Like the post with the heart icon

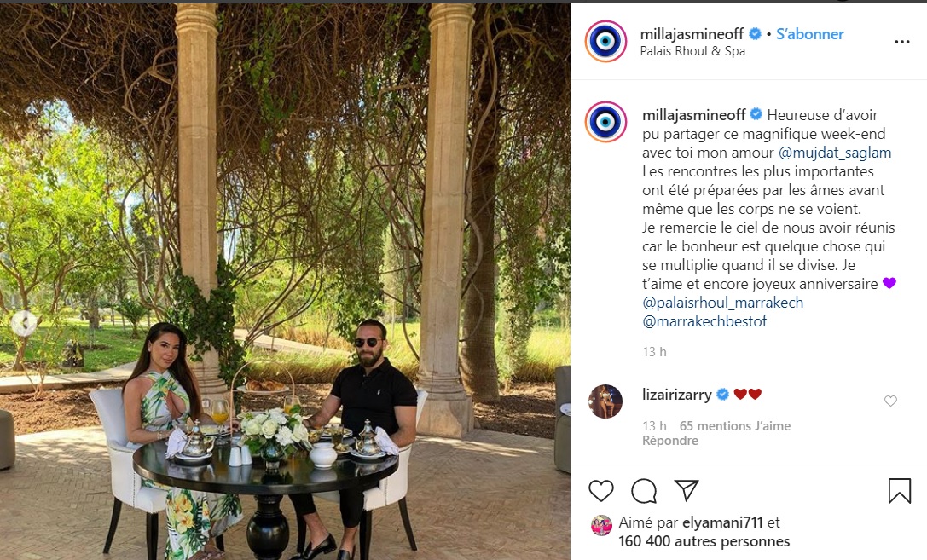click(x=600, y=491)
